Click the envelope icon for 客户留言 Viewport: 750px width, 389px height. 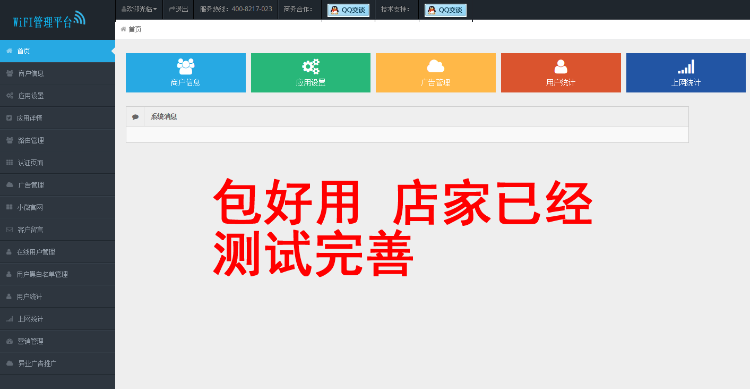tap(10, 230)
